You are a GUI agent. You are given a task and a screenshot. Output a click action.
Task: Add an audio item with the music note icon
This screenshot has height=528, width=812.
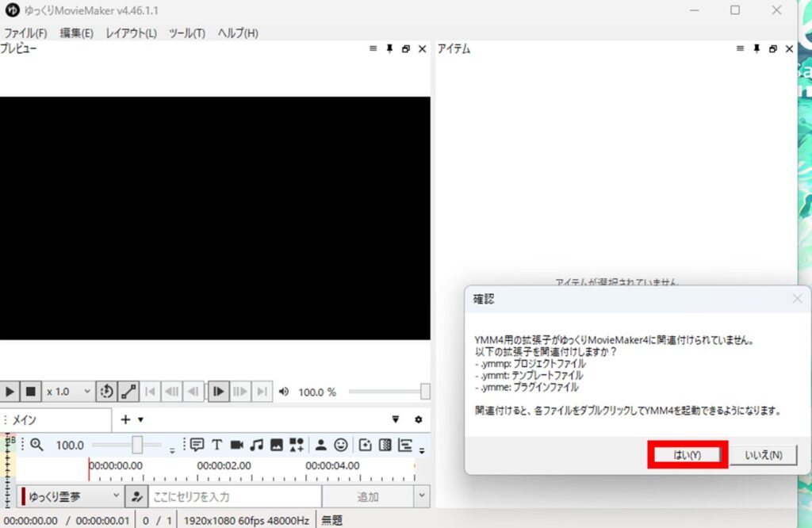(257, 446)
